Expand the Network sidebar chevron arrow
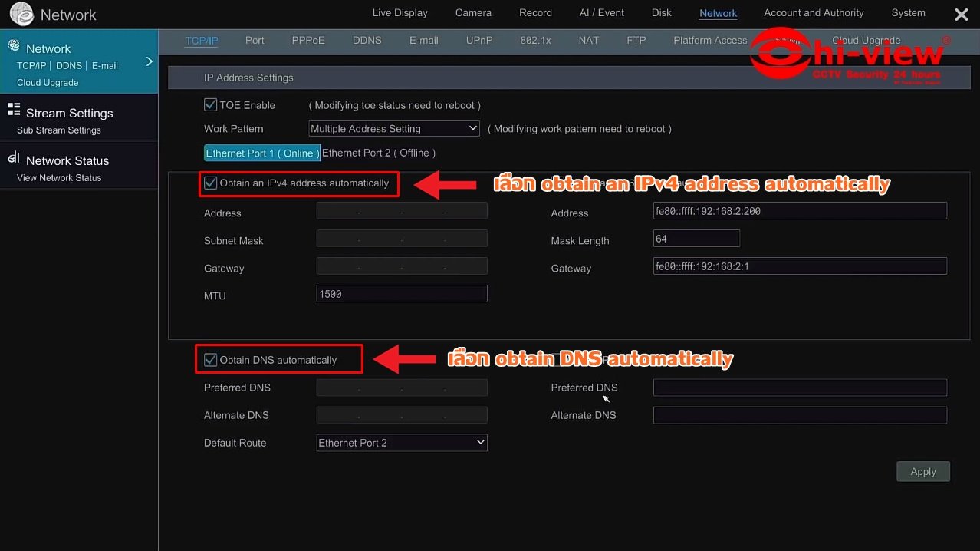 pos(149,61)
